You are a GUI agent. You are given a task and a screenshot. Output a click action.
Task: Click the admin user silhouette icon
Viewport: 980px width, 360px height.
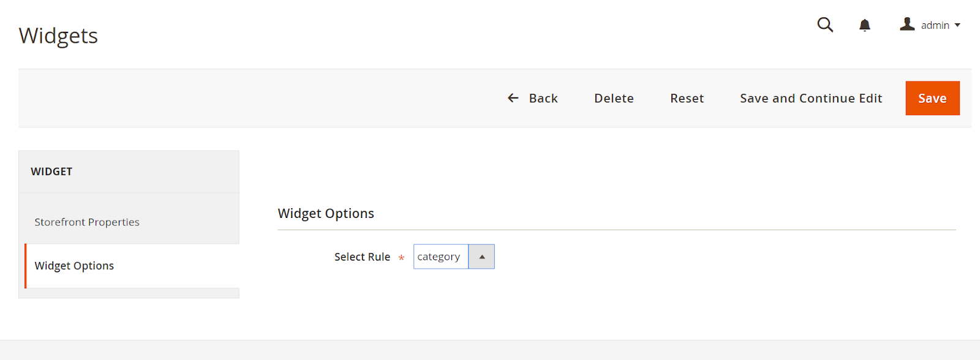coord(907,24)
